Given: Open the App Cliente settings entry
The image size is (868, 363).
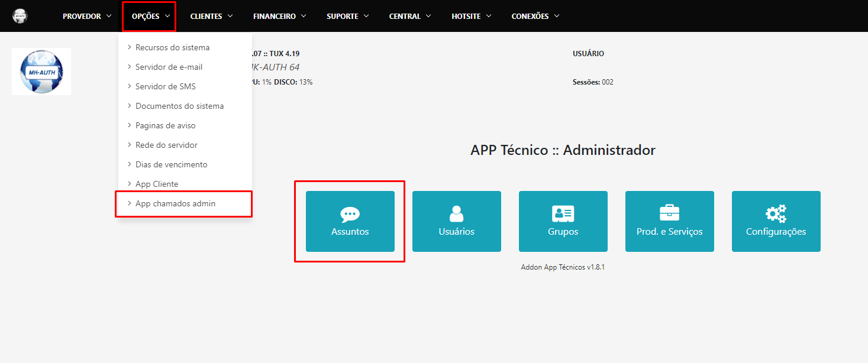Looking at the screenshot, I should click(x=158, y=183).
